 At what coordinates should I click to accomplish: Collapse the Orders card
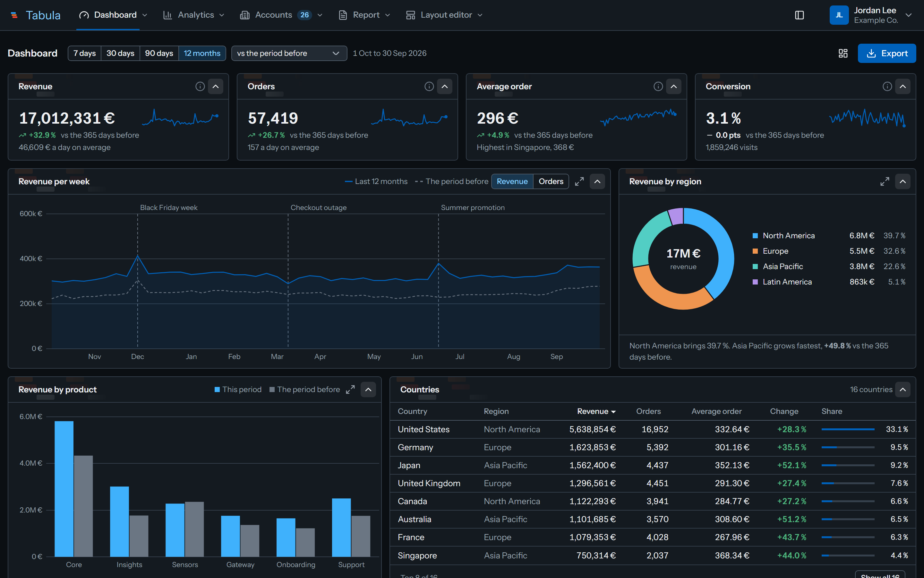tap(445, 86)
